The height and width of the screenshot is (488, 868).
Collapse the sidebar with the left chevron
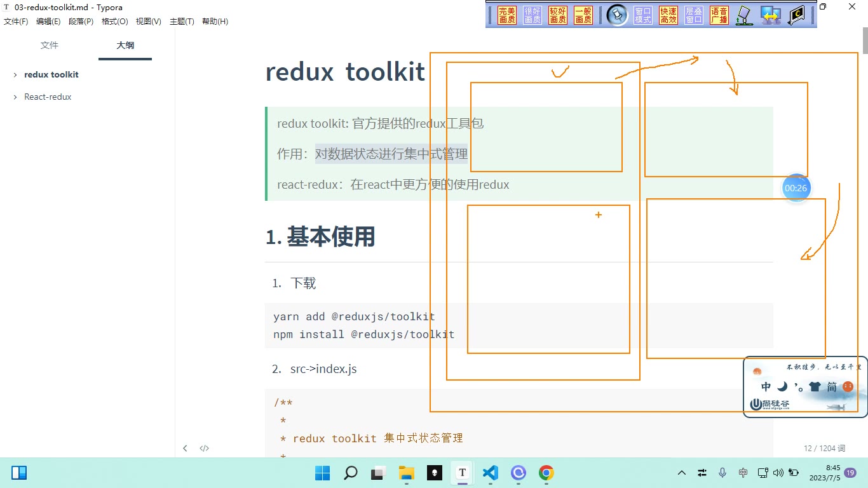pos(185,448)
